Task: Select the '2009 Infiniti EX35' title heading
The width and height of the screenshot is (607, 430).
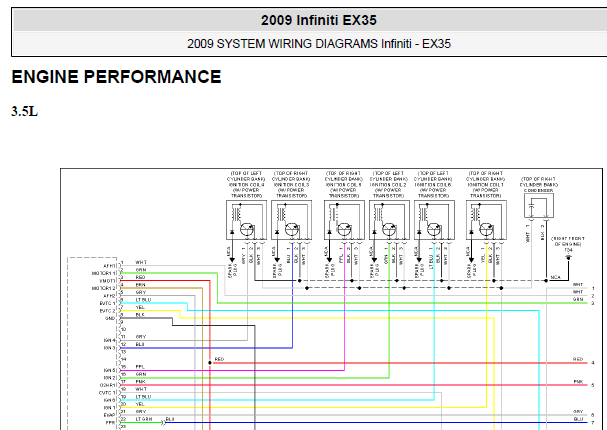Action: [x=319, y=20]
